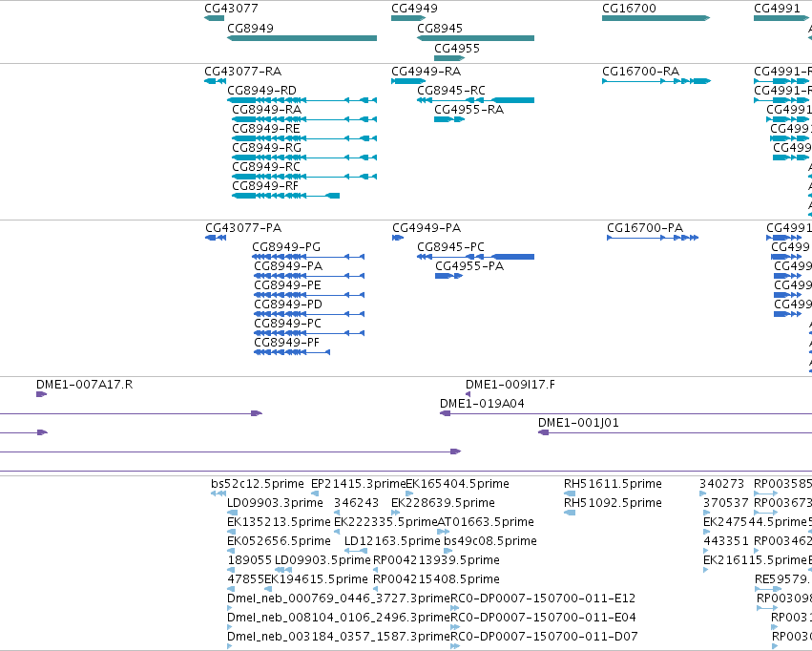Click the 189055 feature label
The height and width of the screenshot is (651, 812).
pyautogui.click(x=250, y=560)
